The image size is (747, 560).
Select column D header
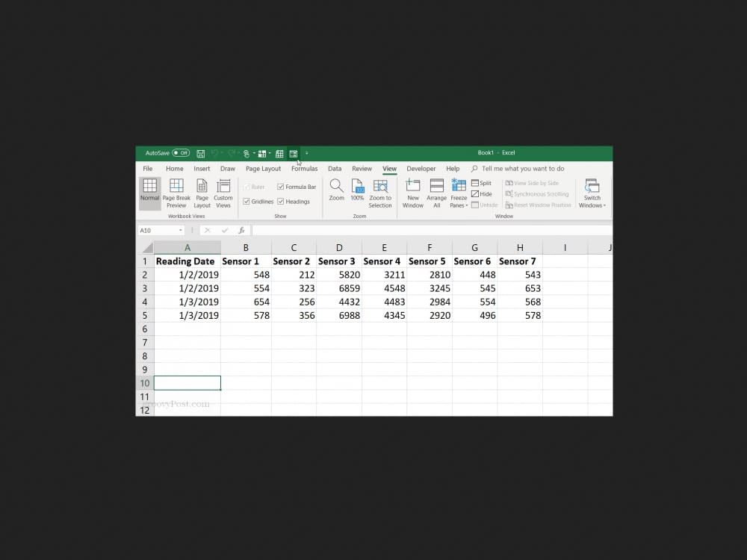point(338,248)
